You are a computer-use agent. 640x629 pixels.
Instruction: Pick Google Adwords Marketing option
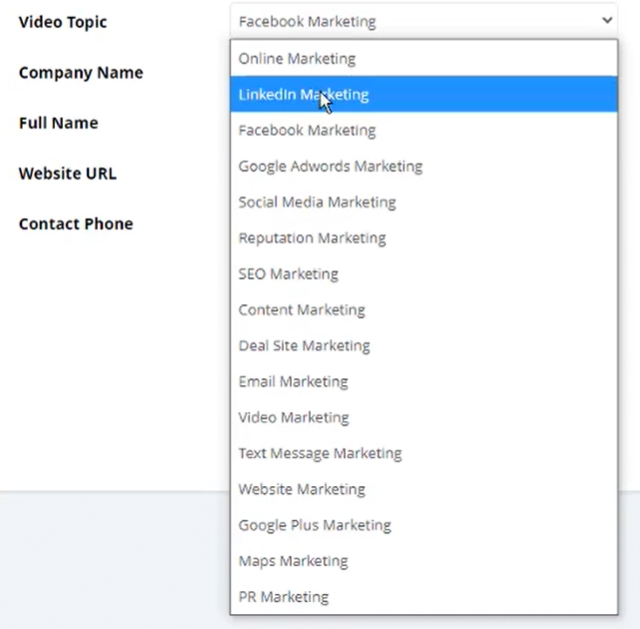pos(330,167)
